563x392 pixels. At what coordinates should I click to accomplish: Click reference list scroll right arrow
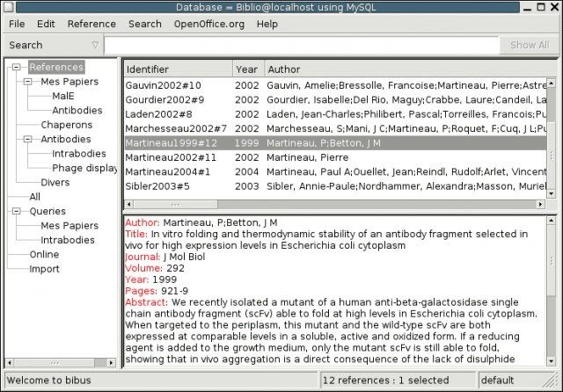pos(540,205)
